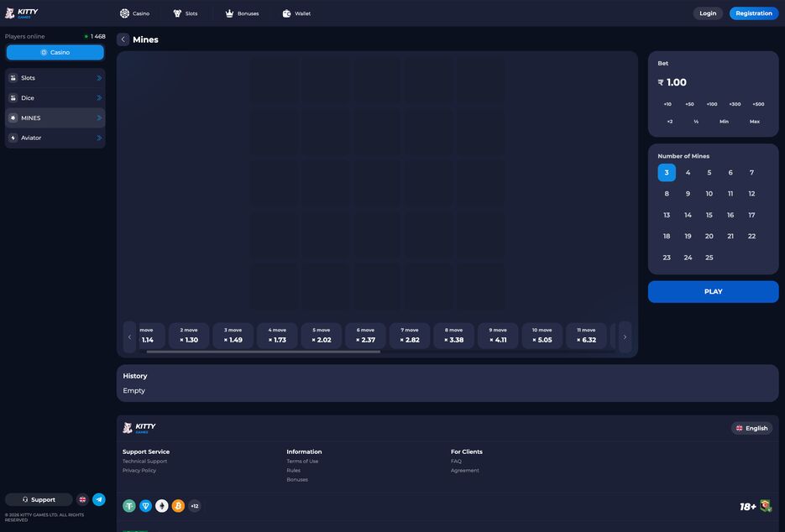Select 4 mines
The width and height of the screenshot is (785, 532).
pos(688,173)
